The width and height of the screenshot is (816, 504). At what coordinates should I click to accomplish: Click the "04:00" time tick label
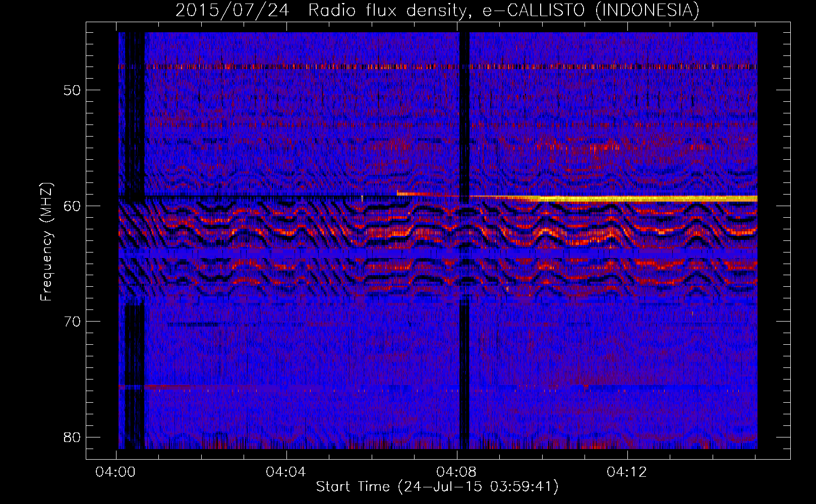[116, 472]
